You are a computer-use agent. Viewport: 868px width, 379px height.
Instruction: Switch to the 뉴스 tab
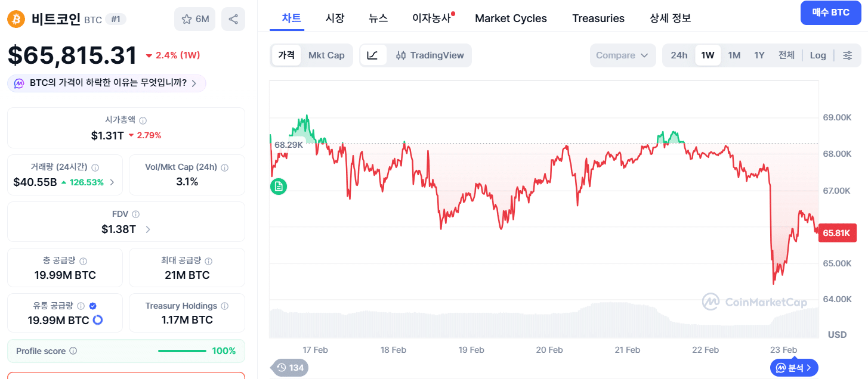pos(379,18)
